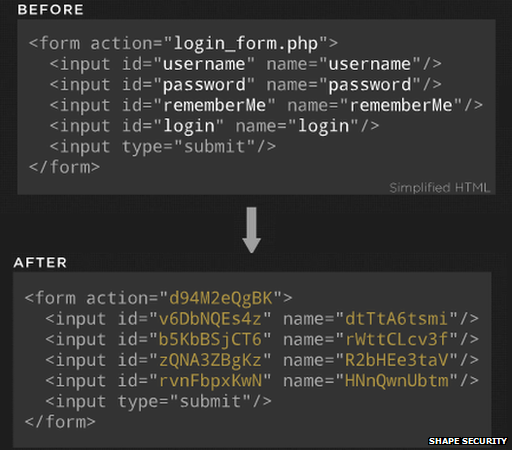Click the name "login" value text
The height and width of the screenshot is (450, 512).
tap(323, 127)
